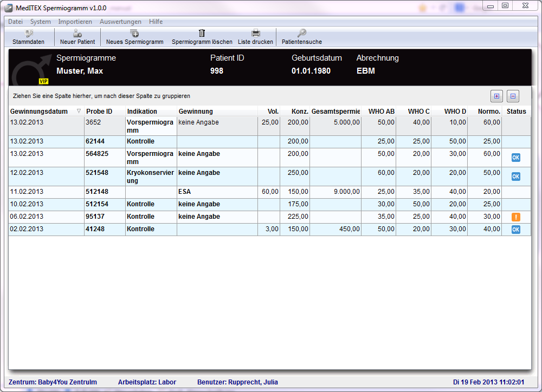Image resolution: width=542 pixels, height=392 pixels.
Task: Click the birth date 01.01.1980
Action: pyautogui.click(x=311, y=71)
